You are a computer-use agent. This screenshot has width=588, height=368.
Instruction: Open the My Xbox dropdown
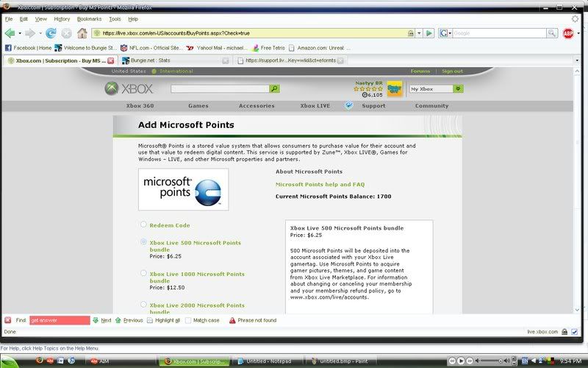(x=459, y=89)
